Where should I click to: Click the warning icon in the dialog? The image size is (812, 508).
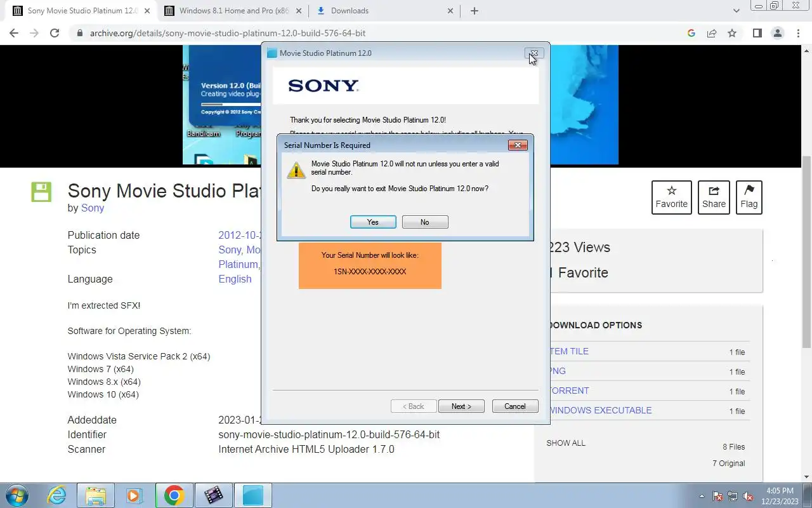296,170
